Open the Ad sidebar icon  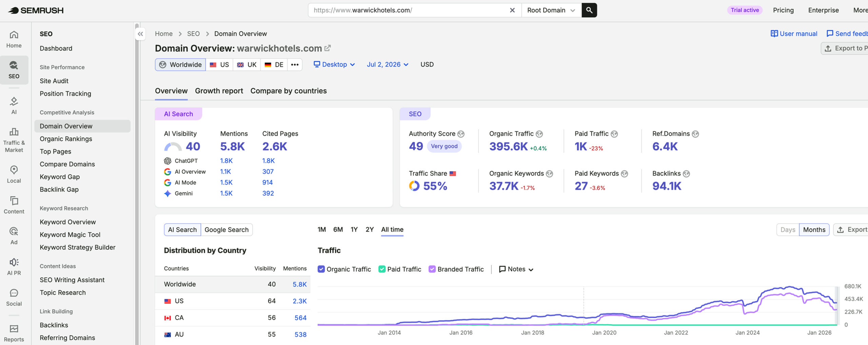pos(14,236)
